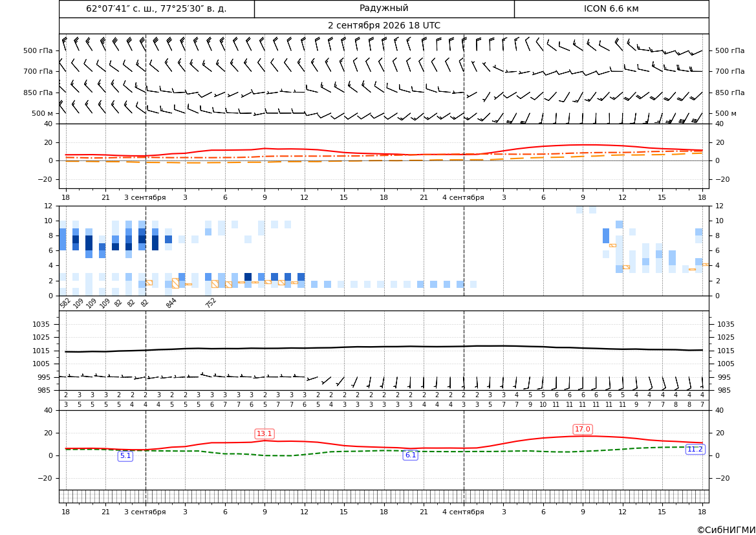The height and width of the screenshot is (535, 756).
Task: Click the Радужный location title
Action: tap(383, 8)
